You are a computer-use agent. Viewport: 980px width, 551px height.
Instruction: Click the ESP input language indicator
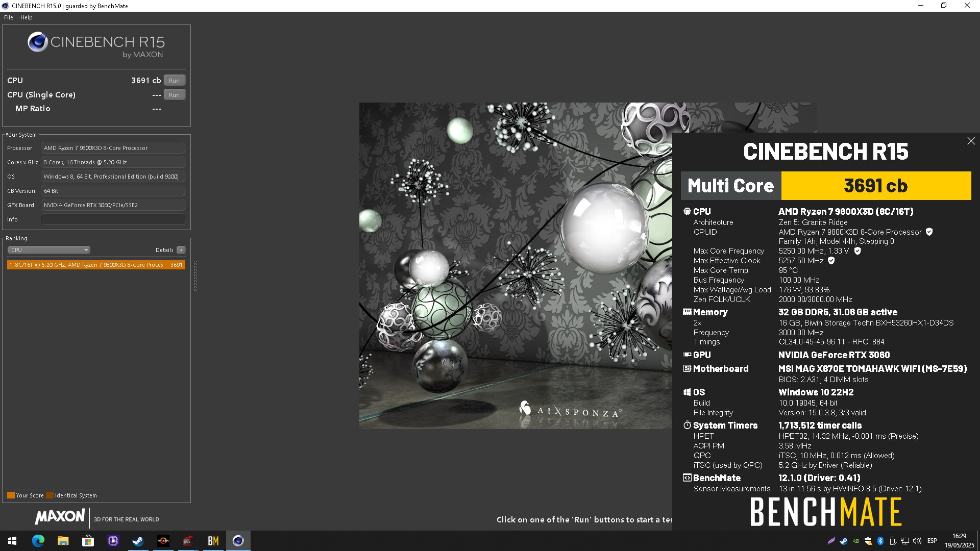click(x=932, y=541)
